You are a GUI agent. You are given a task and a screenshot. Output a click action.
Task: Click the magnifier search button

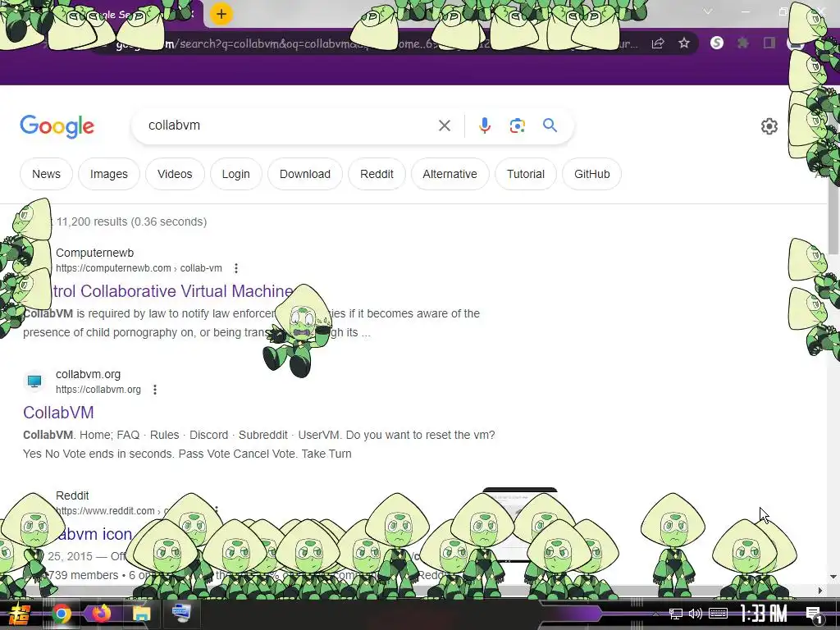pos(550,126)
